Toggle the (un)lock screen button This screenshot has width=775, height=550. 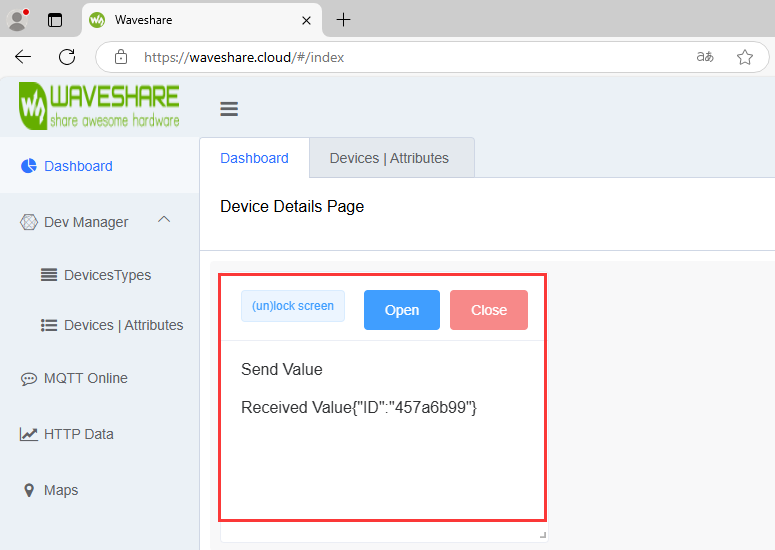click(x=293, y=306)
